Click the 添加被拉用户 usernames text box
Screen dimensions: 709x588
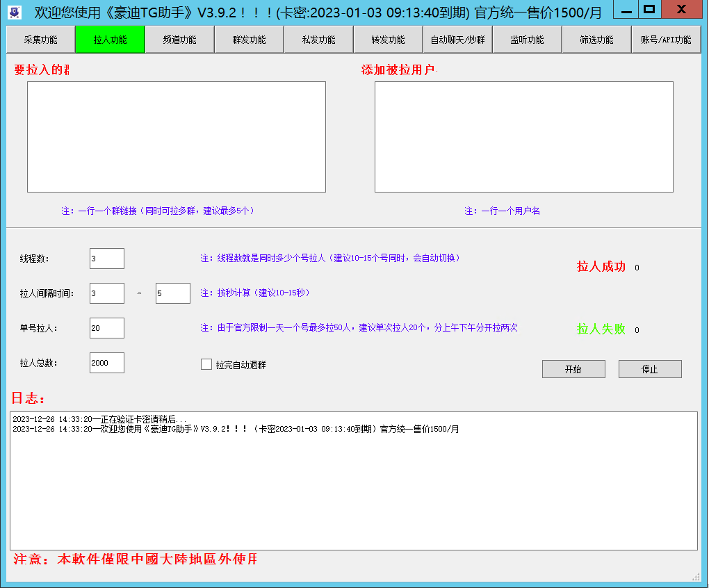[x=524, y=137]
